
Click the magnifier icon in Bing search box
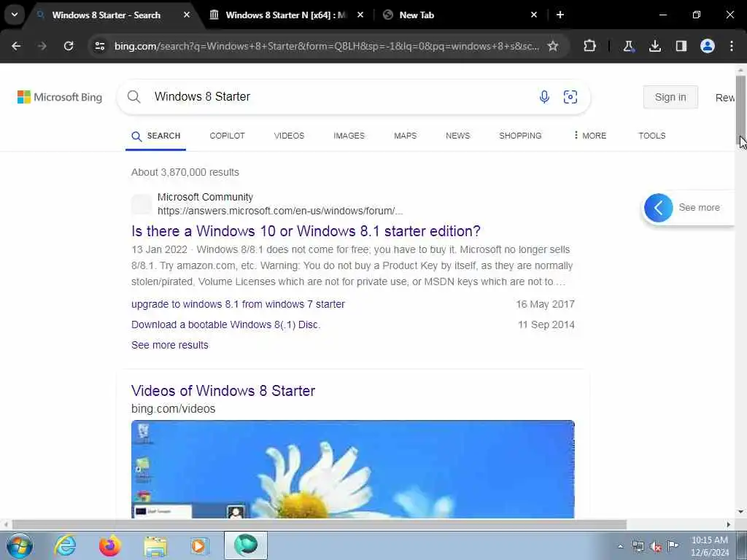point(134,97)
